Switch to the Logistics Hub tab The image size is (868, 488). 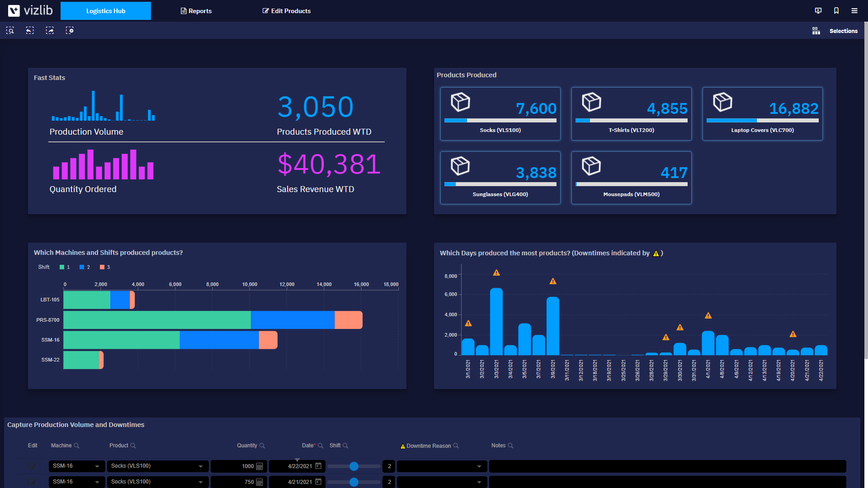pos(106,11)
